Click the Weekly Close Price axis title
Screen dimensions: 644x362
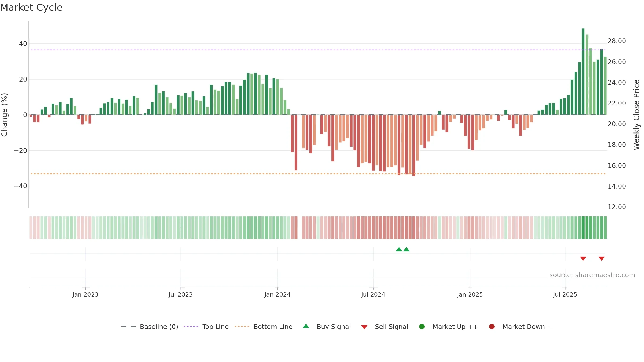636,115
